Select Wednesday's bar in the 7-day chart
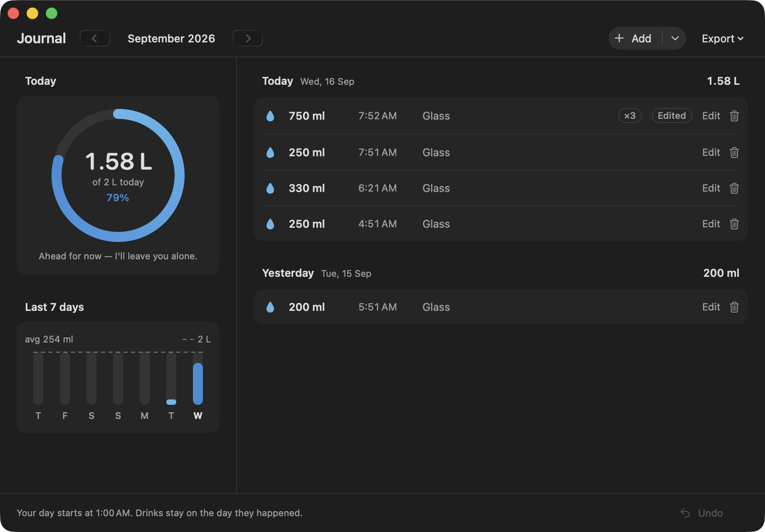 [x=198, y=379]
